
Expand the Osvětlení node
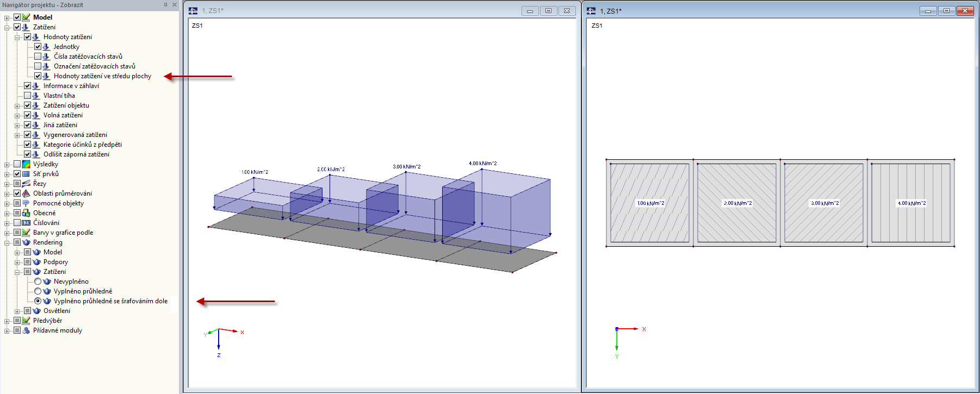(x=17, y=311)
